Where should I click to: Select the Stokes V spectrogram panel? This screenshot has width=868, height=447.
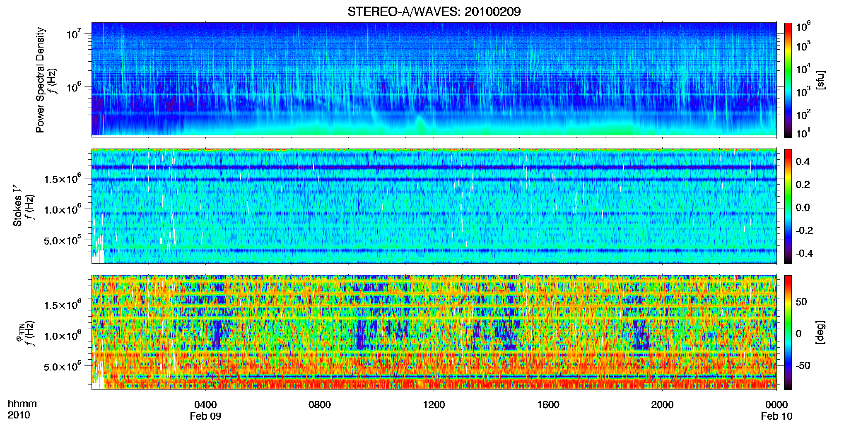434,206
